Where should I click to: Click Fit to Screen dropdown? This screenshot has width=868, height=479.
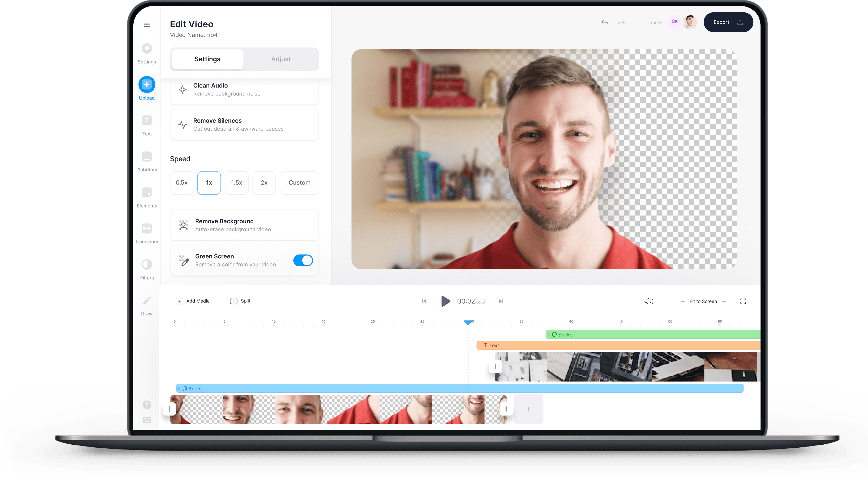[x=703, y=301]
